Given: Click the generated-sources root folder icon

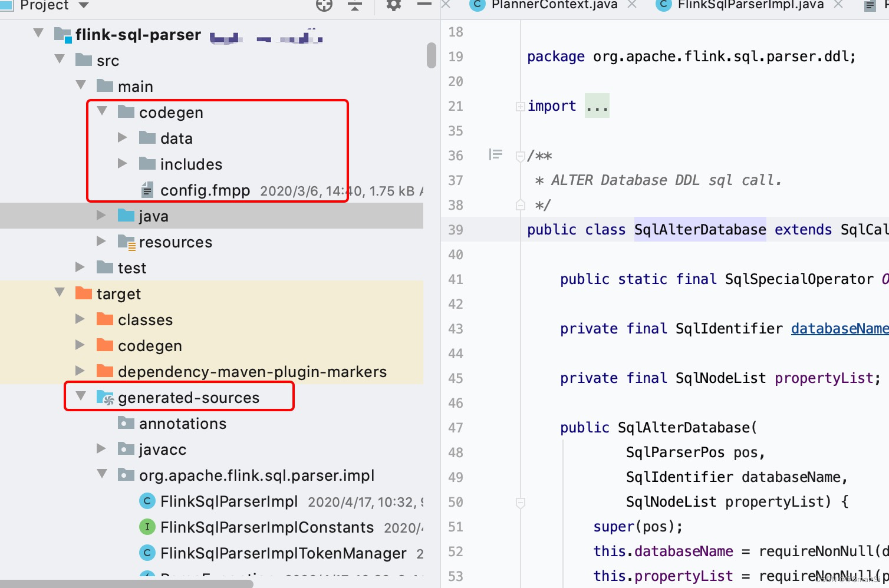Looking at the screenshot, I should (x=105, y=398).
